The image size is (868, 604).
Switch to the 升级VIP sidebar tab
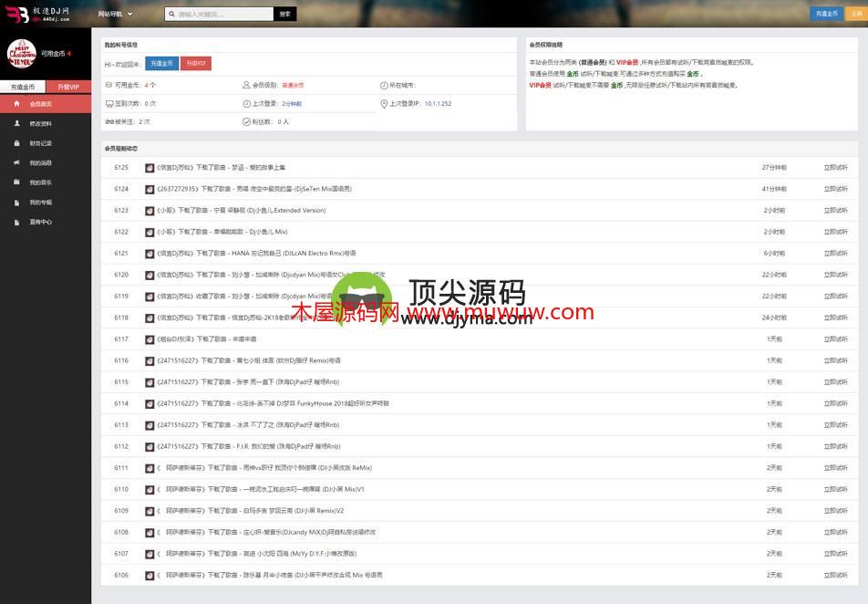point(68,87)
